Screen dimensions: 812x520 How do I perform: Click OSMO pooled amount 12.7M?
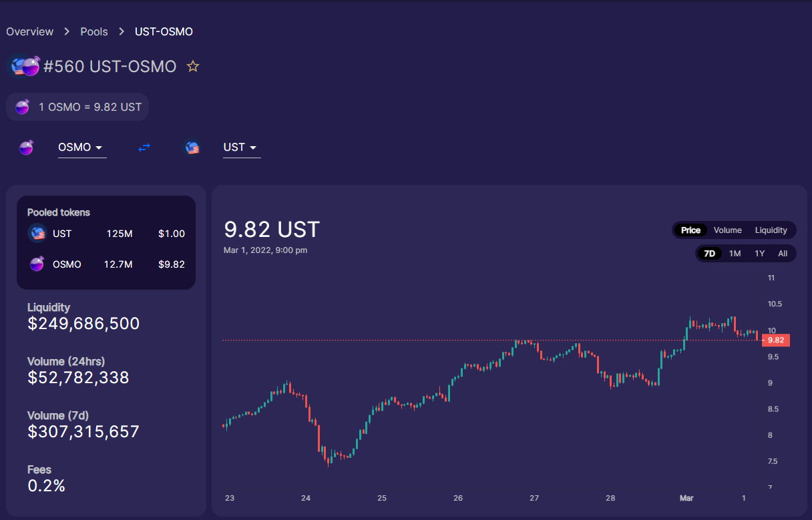point(118,264)
